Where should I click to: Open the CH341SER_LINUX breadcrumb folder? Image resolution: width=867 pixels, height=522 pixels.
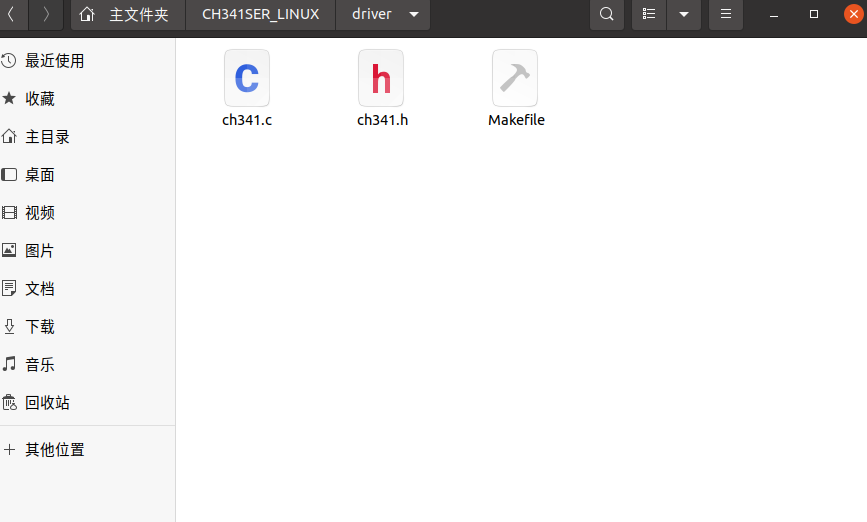[x=260, y=14]
